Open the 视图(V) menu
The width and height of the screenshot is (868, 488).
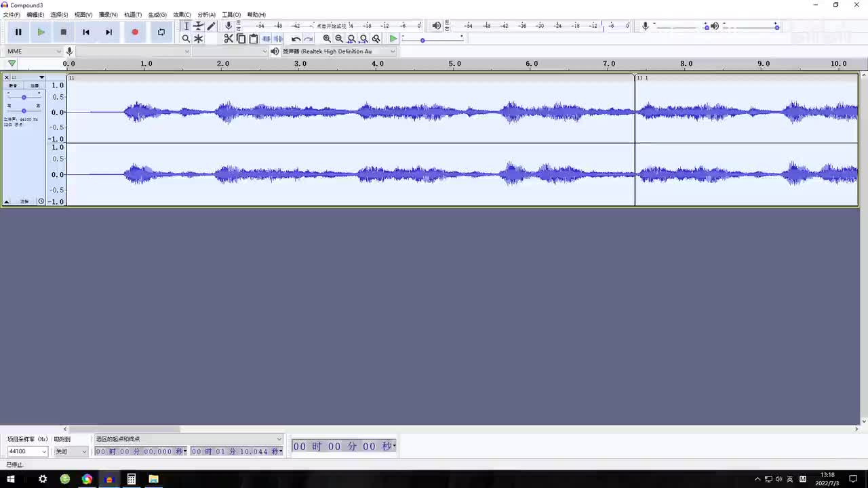(83, 14)
